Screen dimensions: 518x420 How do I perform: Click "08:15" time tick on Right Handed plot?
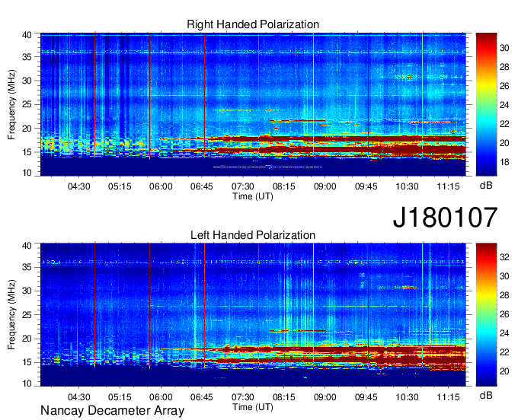click(284, 186)
